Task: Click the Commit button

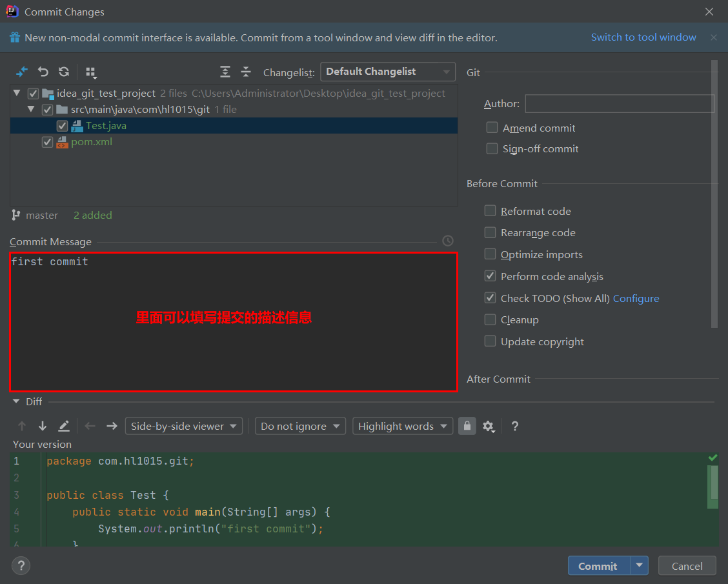Action: (599, 565)
